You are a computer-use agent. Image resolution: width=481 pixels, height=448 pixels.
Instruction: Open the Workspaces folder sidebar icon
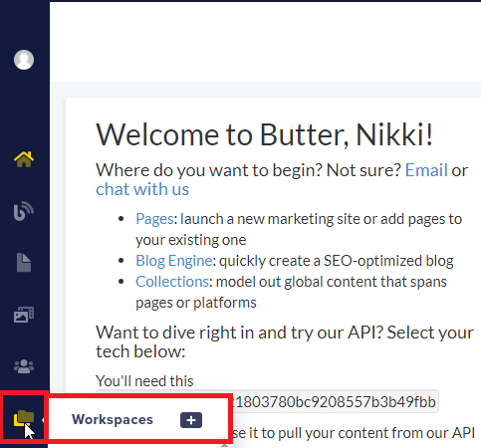coord(24,418)
